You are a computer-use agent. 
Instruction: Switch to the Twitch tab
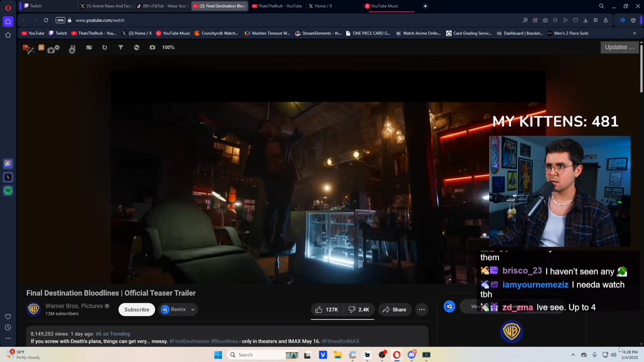pyautogui.click(x=49, y=6)
